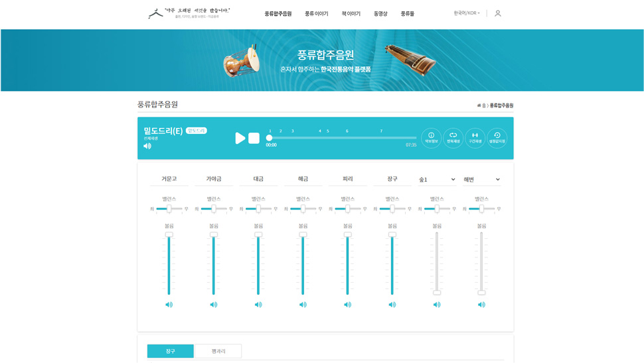644x363 pixels.
Task: Click the user profile icon in header
Action: pyautogui.click(x=498, y=13)
